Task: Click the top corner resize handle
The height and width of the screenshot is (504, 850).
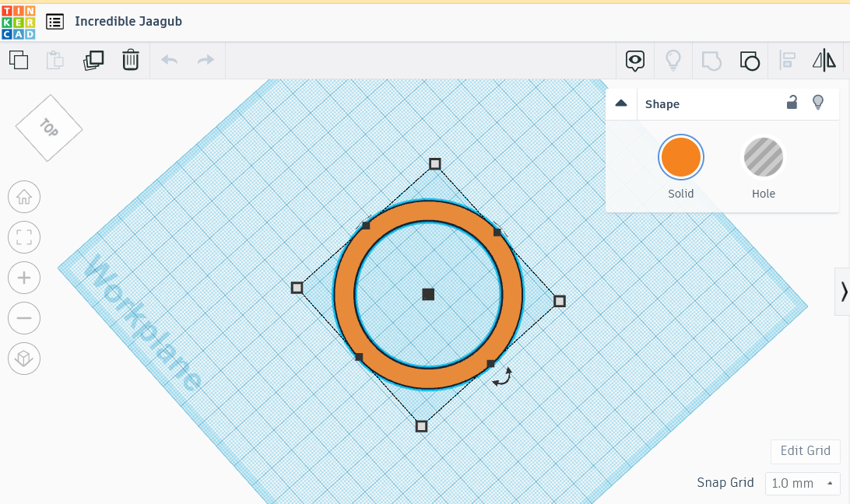Action: 435,163
